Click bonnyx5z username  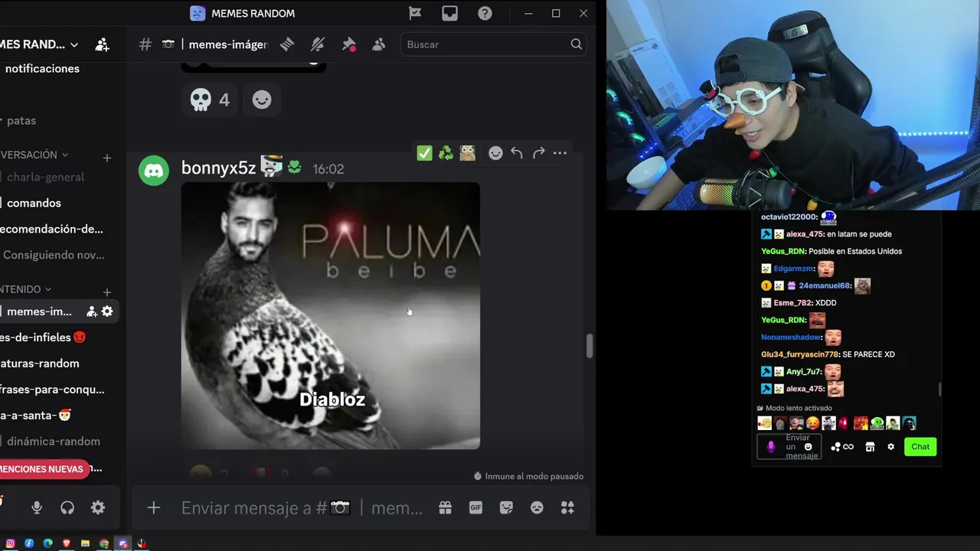[218, 168]
